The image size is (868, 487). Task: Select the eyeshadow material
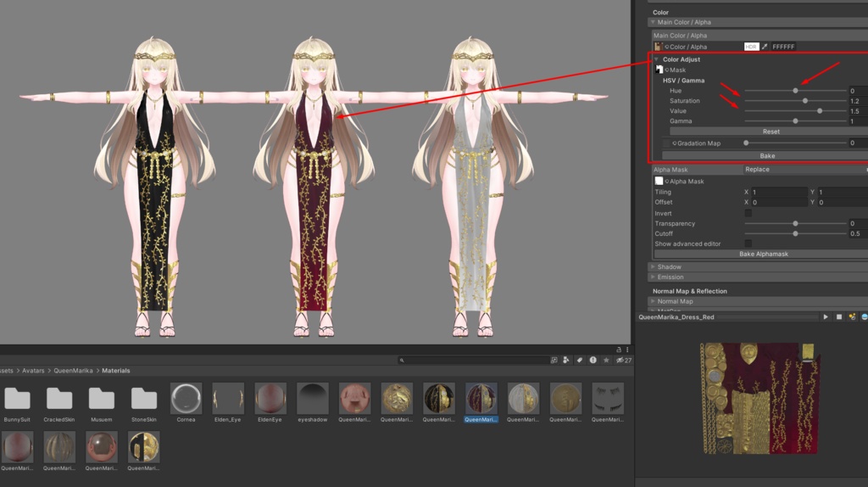coord(312,402)
